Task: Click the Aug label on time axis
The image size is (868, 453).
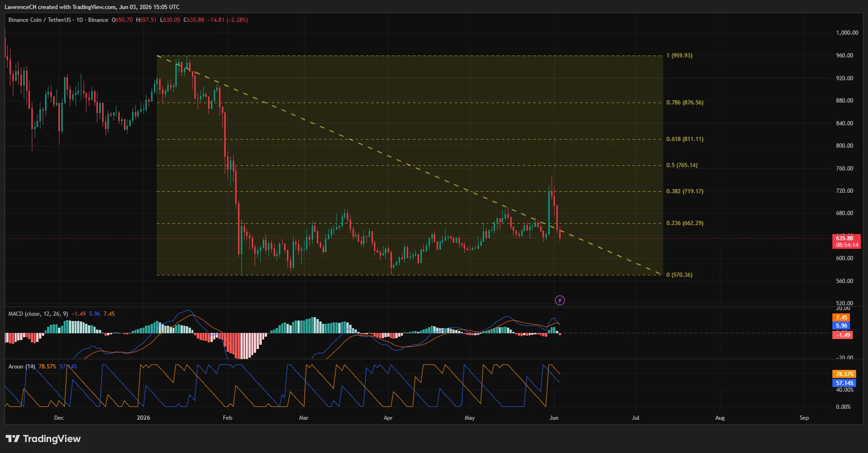Action: tap(720, 418)
